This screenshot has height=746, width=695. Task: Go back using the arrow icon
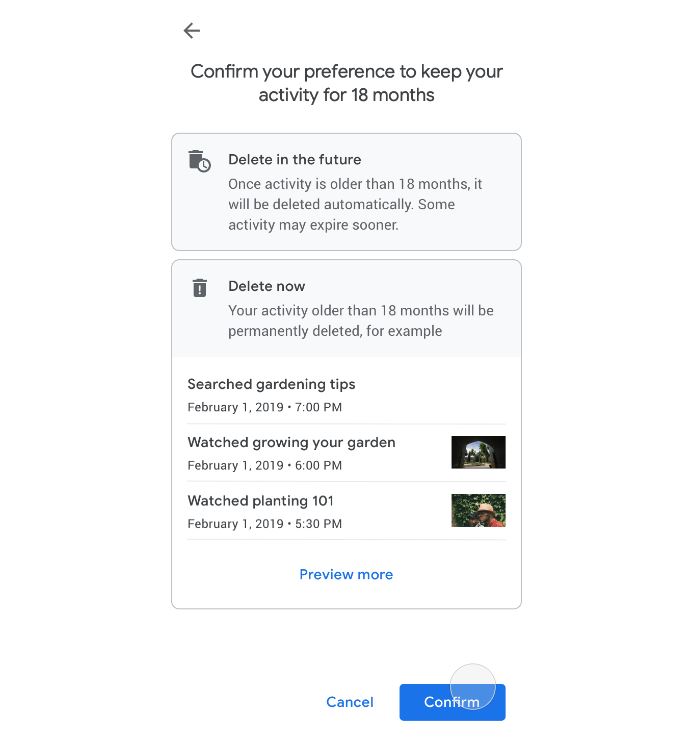[192, 31]
